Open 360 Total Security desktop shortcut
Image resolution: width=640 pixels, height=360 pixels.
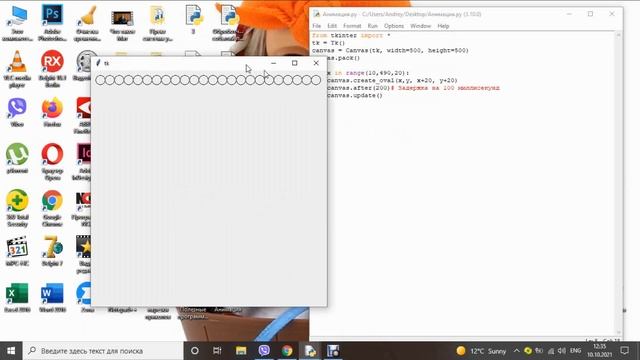point(17,208)
